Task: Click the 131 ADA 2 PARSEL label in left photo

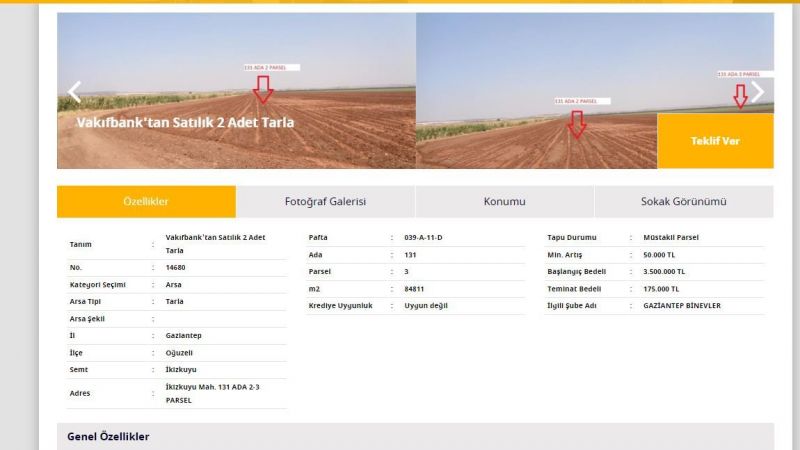Action: pyautogui.click(x=271, y=68)
